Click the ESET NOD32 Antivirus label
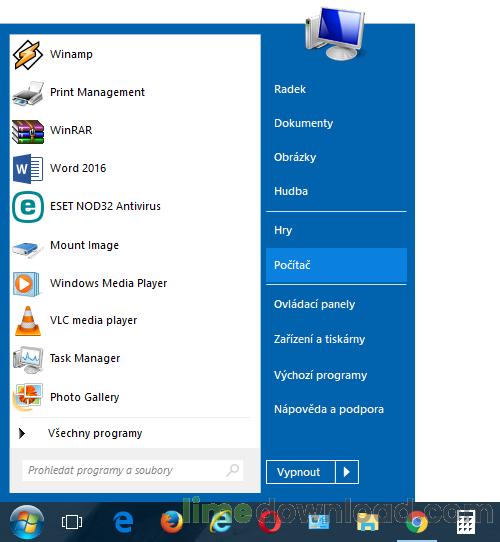The width and height of the screenshot is (500, 542). click(105, 206)
